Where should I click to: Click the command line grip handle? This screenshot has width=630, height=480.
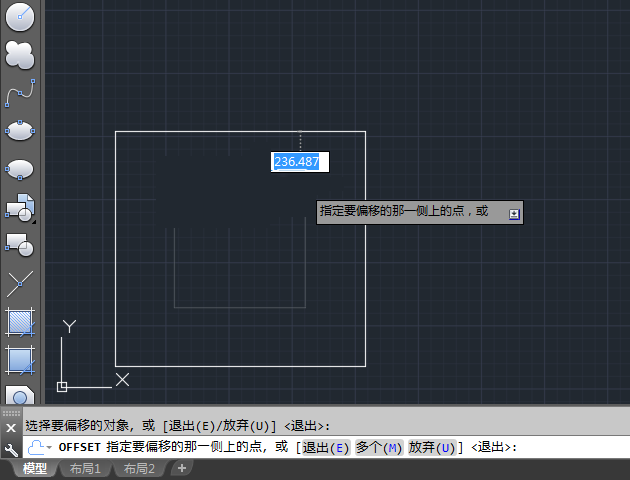click(11, 413)
